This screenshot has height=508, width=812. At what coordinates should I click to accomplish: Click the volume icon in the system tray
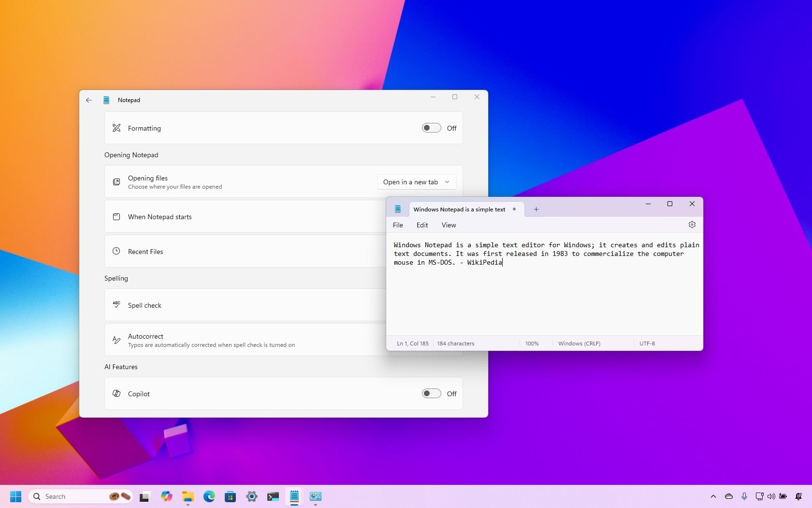771,496
